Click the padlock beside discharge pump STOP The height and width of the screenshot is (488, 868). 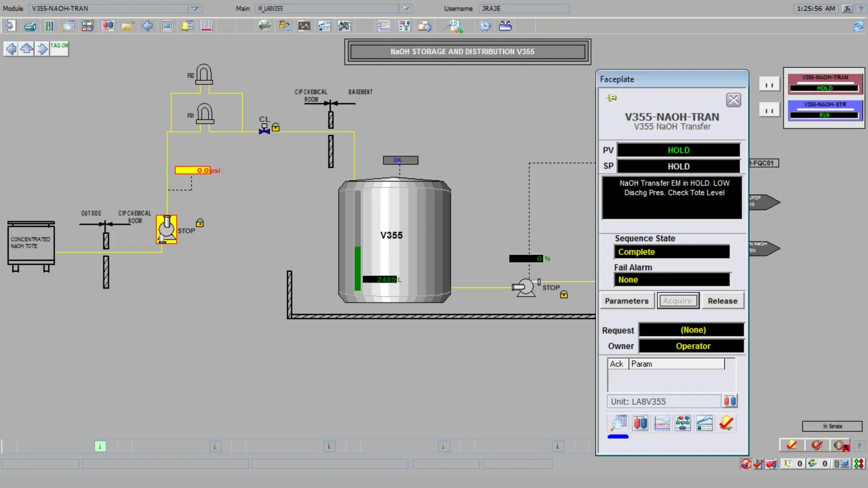564,295
